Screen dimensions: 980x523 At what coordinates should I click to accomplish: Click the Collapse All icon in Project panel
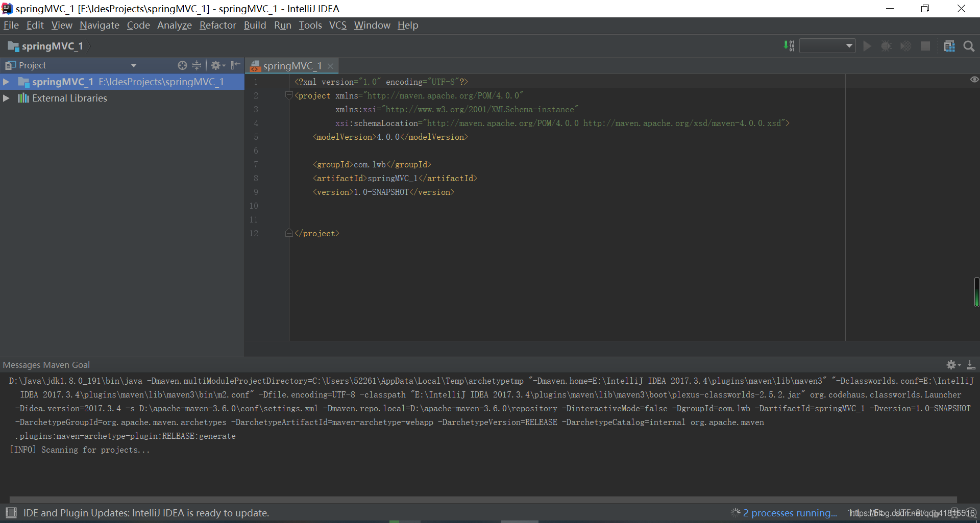tap(197, 65)
